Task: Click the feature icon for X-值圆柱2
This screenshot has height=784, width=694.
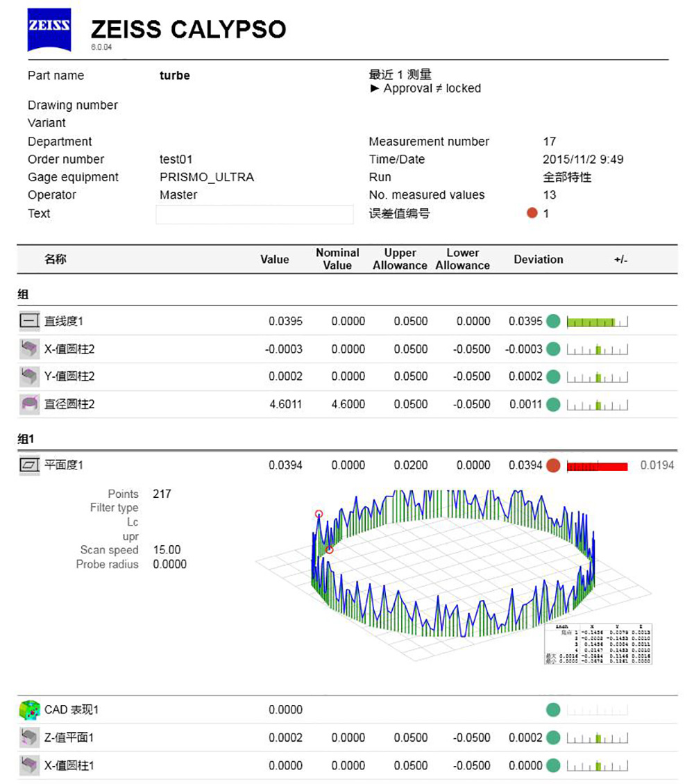Action: point(29,349)
